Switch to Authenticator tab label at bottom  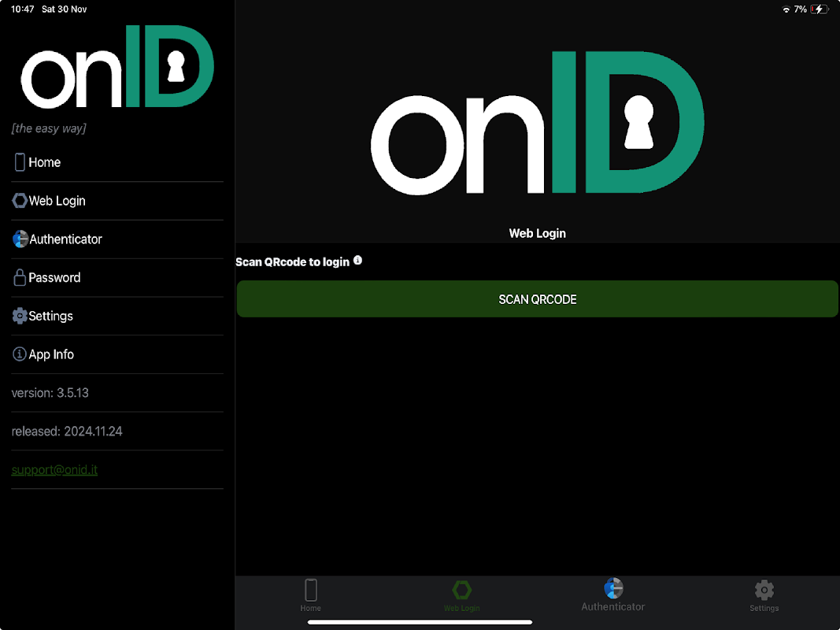(x=613, y=606)
